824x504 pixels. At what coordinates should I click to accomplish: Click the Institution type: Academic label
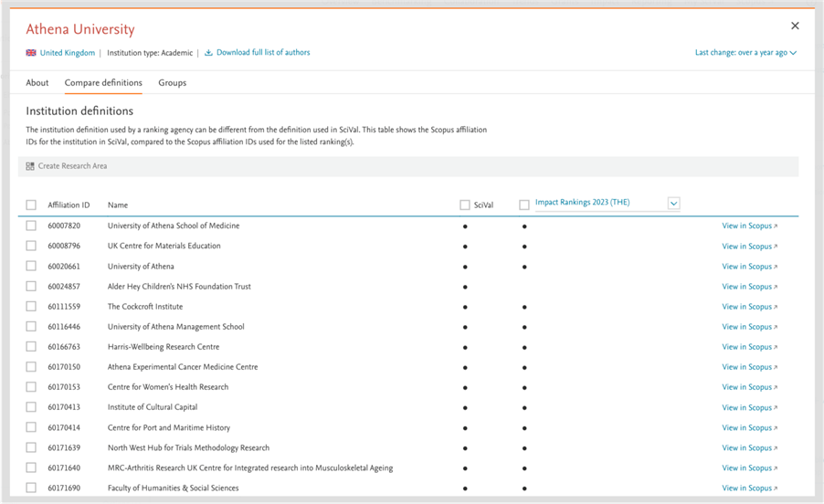coord(150,53)
